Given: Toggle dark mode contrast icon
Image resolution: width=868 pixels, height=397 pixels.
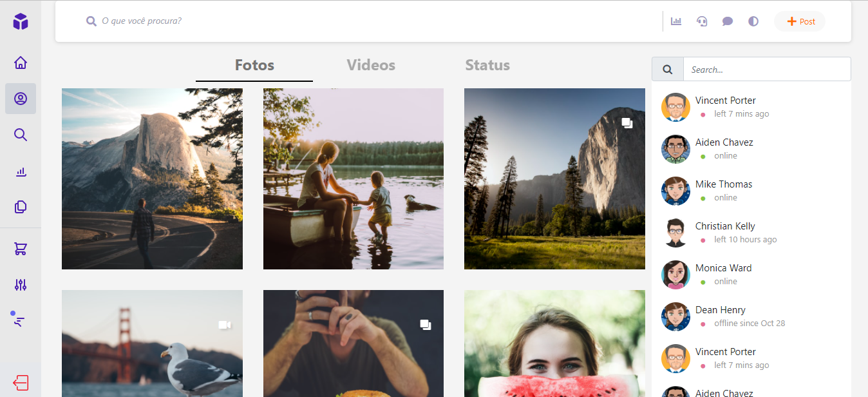Looking at the screenshot, I should pos(753,21).
